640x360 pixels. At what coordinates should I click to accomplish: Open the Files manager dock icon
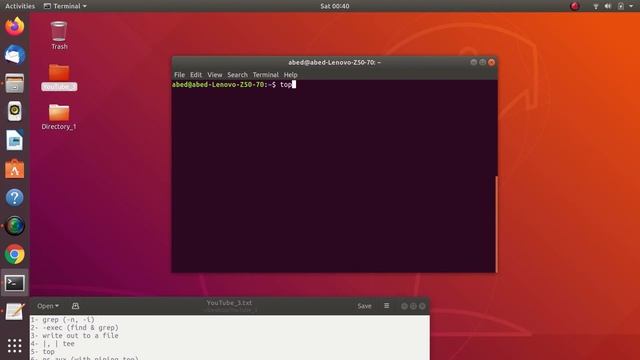pyautogui.click(x=15, y=83)
